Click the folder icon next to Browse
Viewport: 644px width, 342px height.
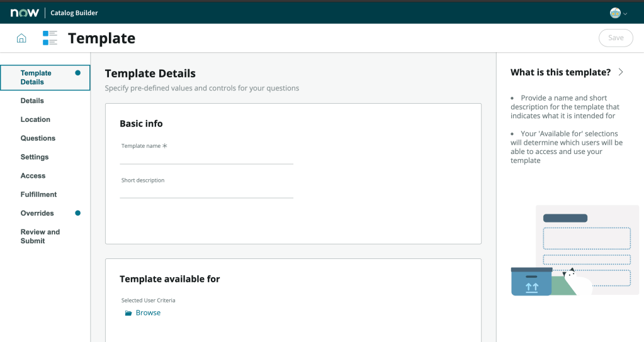128,313
